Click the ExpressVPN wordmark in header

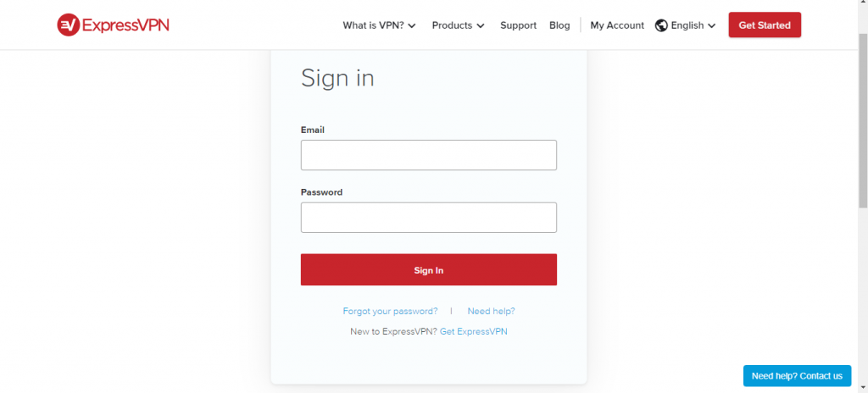point(125,25)
